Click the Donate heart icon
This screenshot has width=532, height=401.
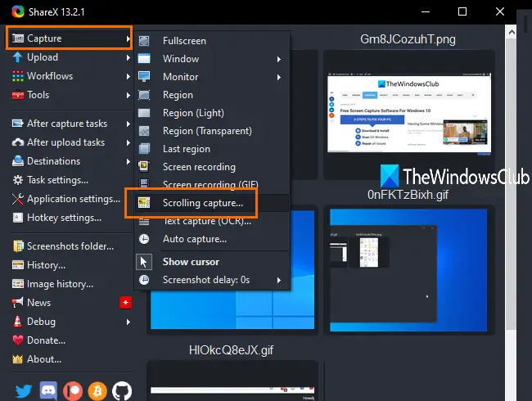coord(18,340)
